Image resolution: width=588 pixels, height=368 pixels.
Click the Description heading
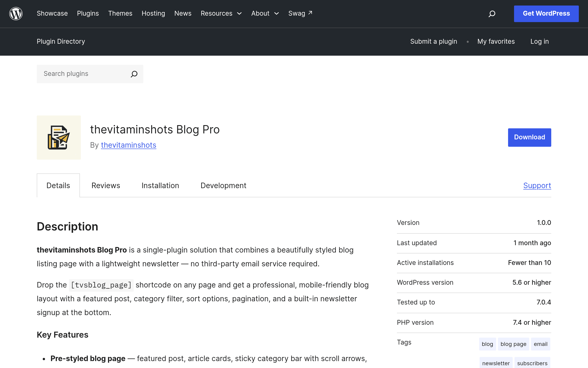tap(68, 227)
